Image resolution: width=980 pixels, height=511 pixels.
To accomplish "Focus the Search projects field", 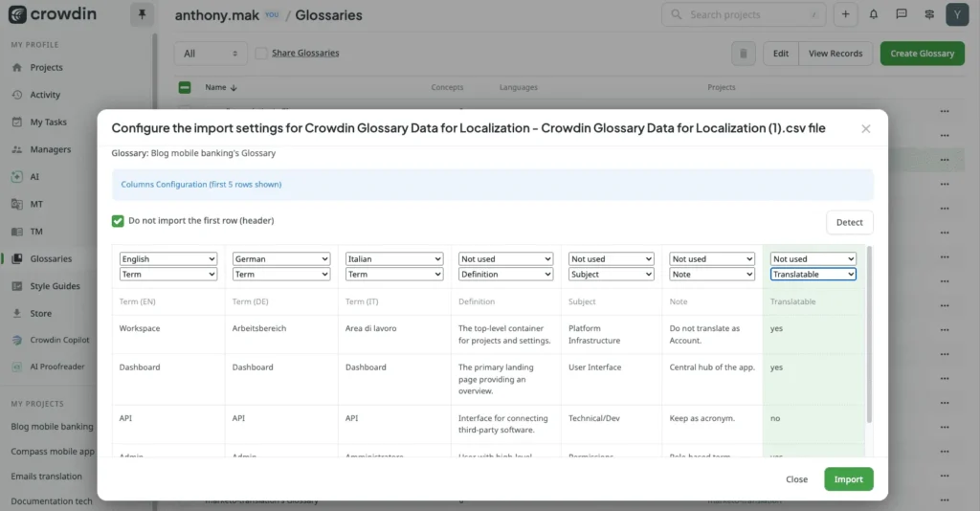I will [x=743, y=14].
